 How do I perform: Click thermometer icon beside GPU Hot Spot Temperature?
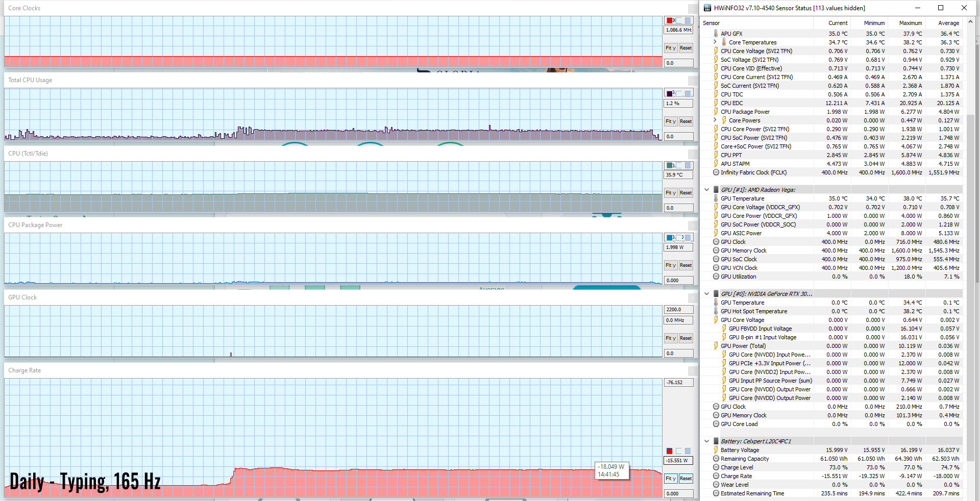click(716, 311)
